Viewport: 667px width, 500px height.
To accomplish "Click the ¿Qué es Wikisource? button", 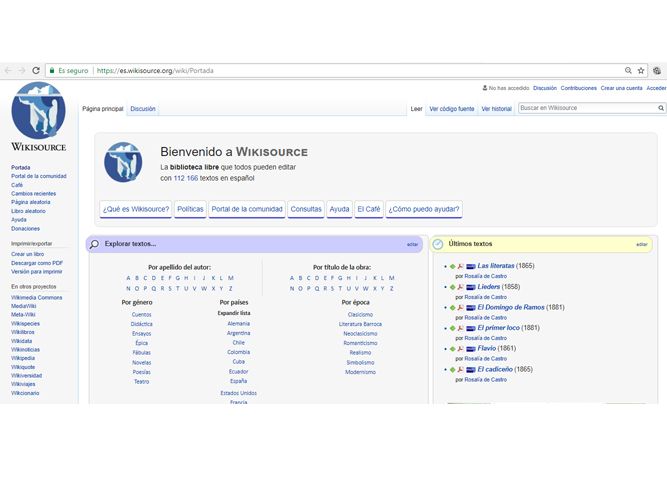I will point(136,209).
